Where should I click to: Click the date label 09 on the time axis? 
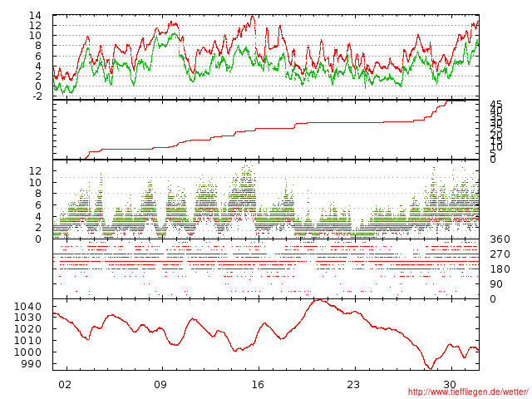[160, 385]
